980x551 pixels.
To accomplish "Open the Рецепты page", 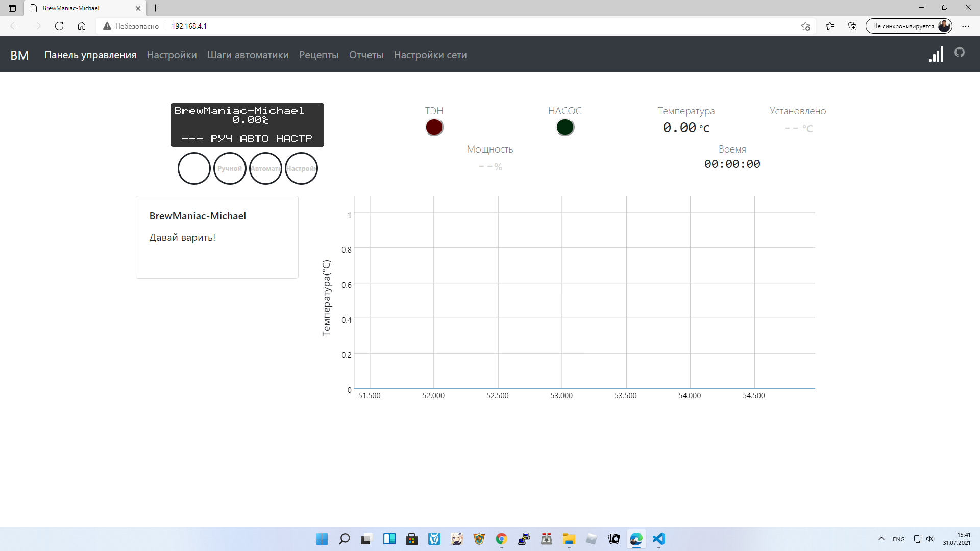I will [x=318, y=55].
